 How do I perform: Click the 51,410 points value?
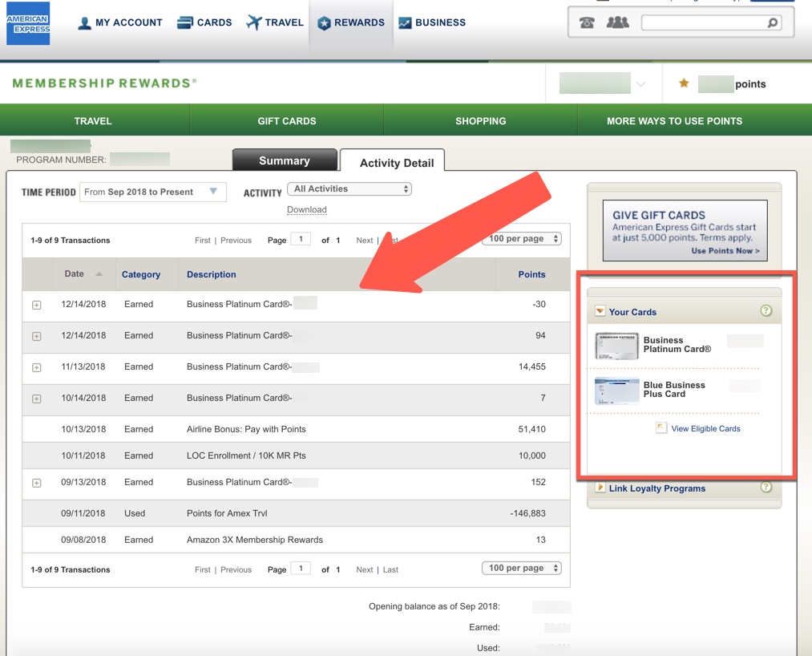click(x=531, y=429)
